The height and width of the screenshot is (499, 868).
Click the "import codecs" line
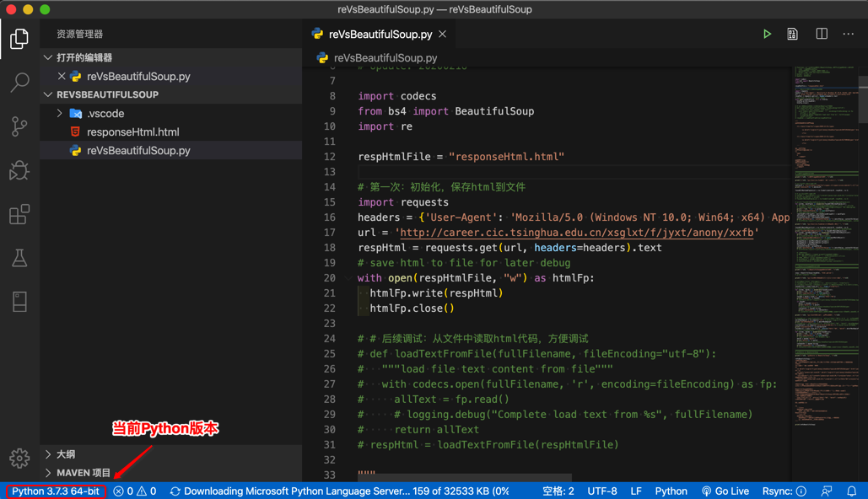pos(397,96)
